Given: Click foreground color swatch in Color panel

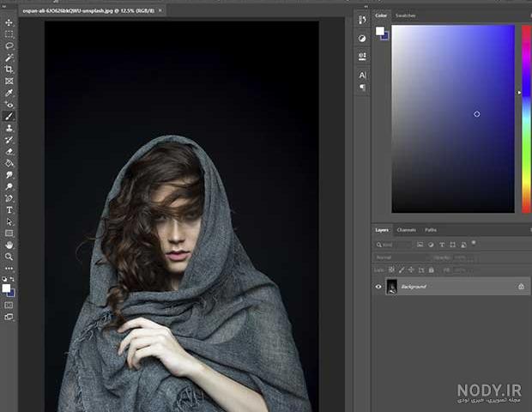Looking at the screenshot, I should (x=380, y=31).
